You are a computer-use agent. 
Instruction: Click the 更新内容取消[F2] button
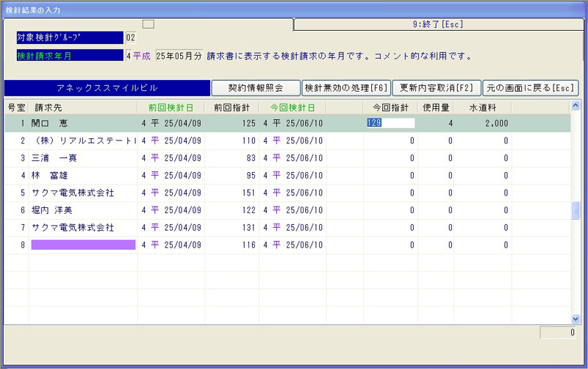pos(436,88)
